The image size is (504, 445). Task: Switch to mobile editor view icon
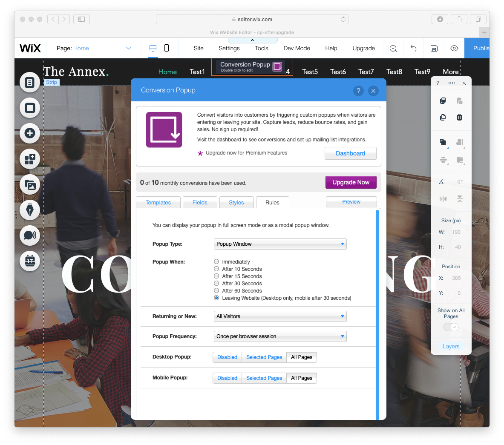tap(167, 48)
